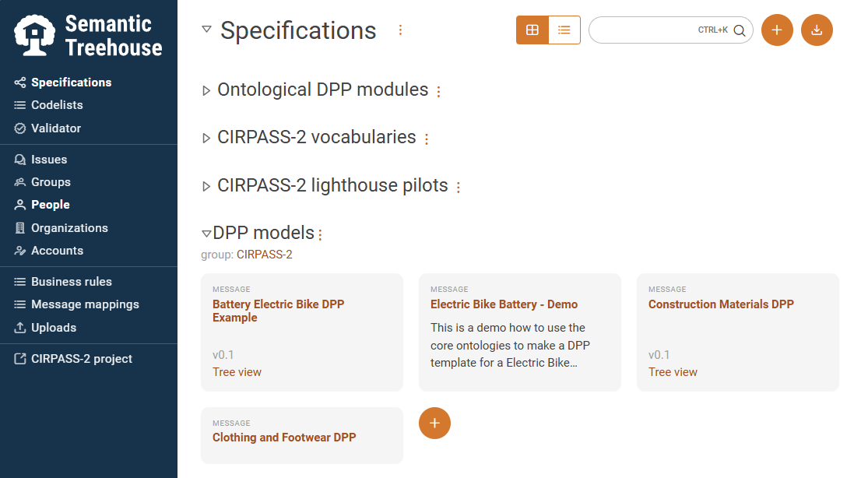Viewport: 868px width, 478px height.
Task: Open CIRPASS-2 lighthouse pilots options menu
Action: click(x=459, y=187)
